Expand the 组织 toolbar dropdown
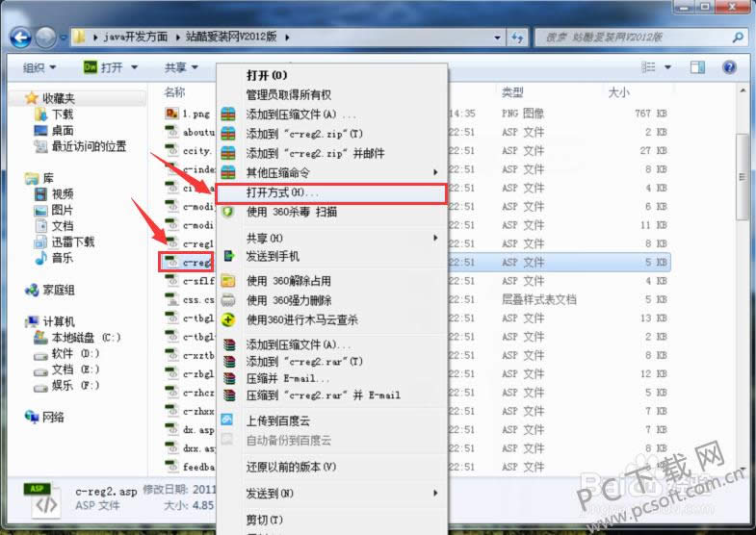Image resolution: width=756 pixels, height=535 pixels. (39, 67)
